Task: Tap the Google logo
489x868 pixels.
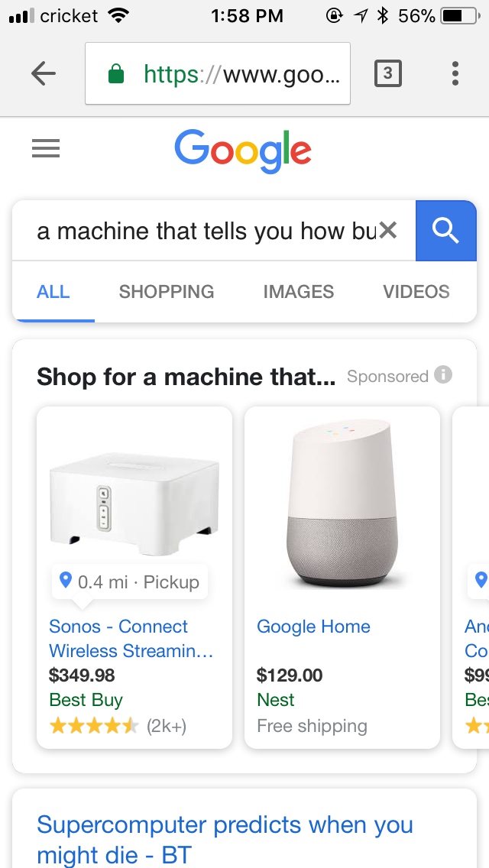Action: pos(243,151)
